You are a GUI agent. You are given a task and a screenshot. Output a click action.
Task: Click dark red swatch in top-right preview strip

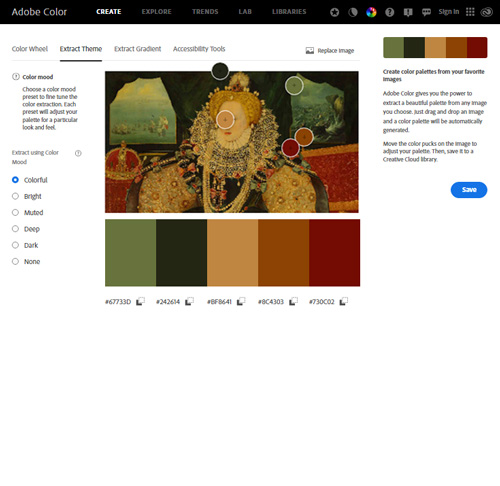477,48
